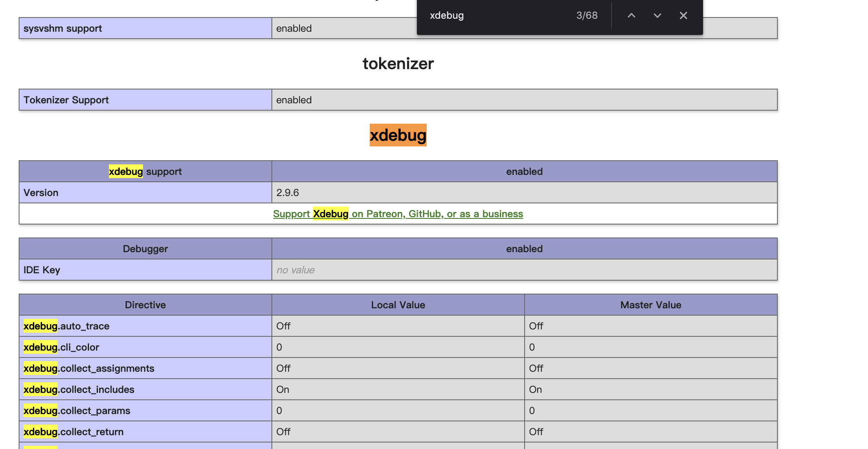Open Support Xdebug on Patreon, GitHub link
Viewport: 868px width, 449px height.
point(398,214)
